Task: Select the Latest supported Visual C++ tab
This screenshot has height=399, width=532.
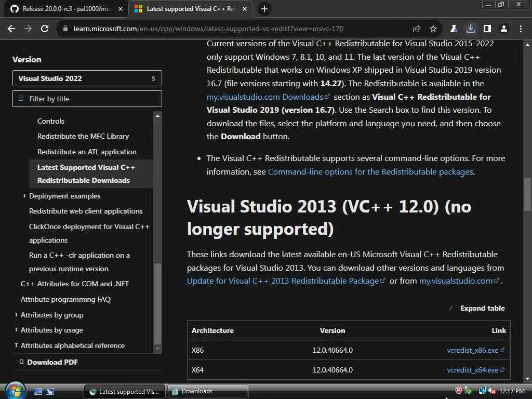Action: (x=190, y=9)
